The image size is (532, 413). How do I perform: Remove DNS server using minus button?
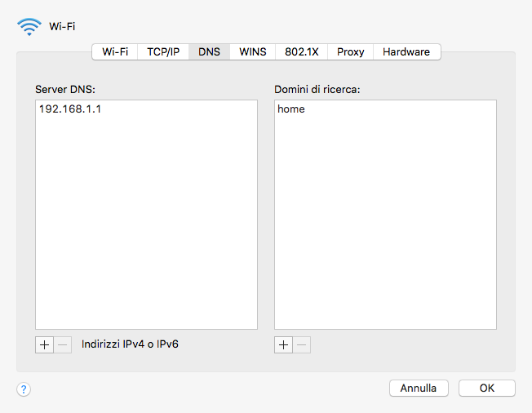[x=63, y=344]
